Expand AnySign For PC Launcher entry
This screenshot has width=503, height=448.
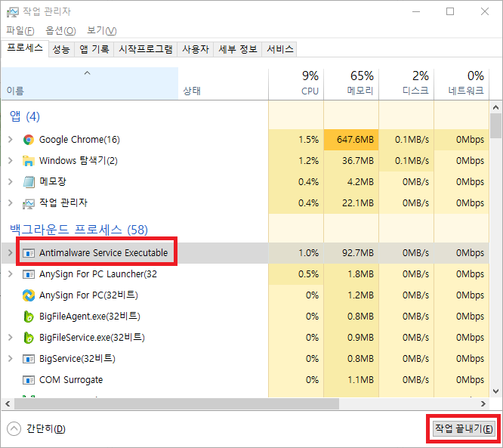click(x=11, y=274)
